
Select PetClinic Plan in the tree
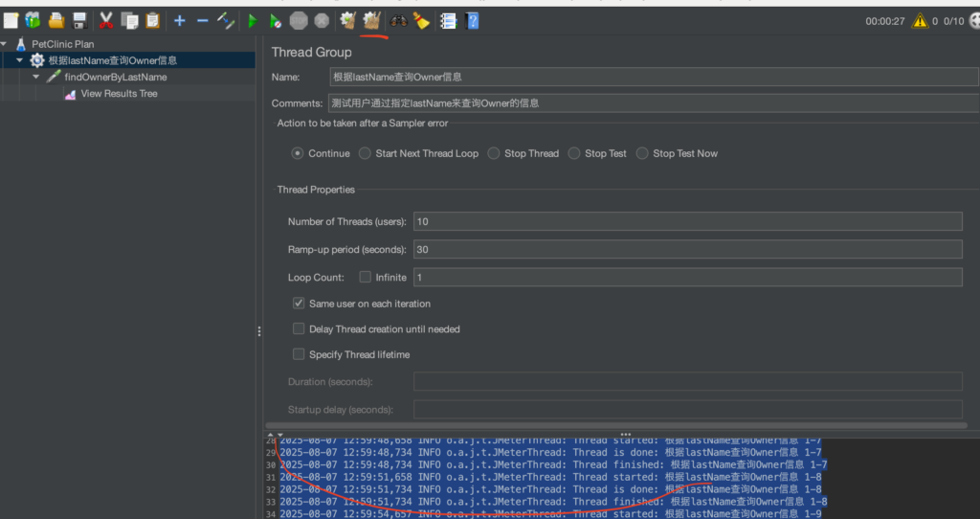62,44
